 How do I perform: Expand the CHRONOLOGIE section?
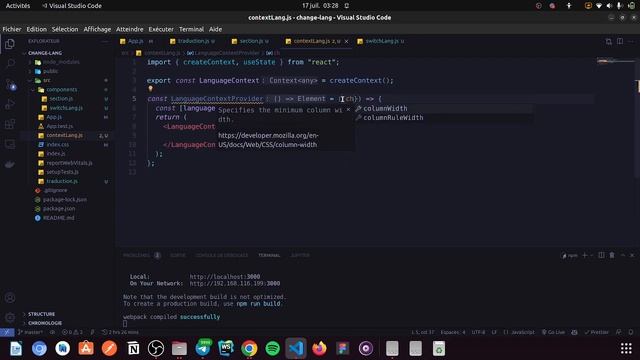tap(45, 323)
